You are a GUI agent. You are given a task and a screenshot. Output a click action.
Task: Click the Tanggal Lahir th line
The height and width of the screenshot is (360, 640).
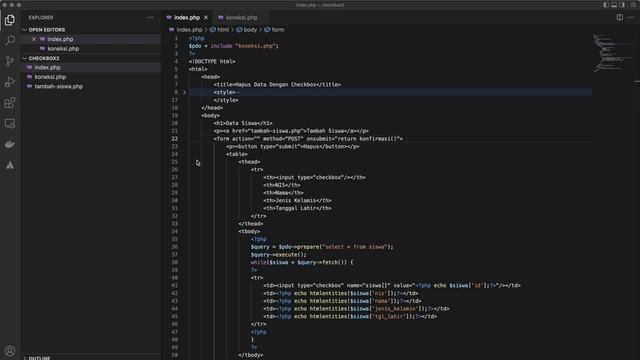click(297, 208)
